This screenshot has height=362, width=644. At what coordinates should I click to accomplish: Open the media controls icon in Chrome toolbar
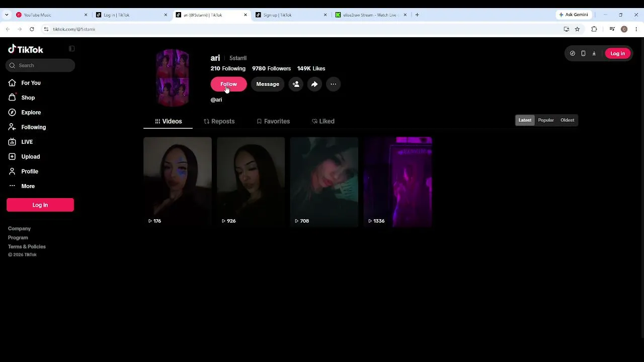[x=612, y=29]
